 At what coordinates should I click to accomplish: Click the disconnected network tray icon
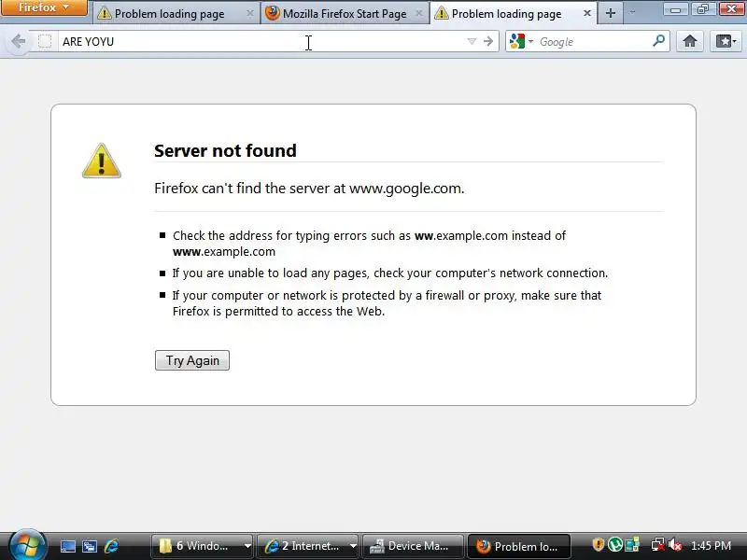658,544
